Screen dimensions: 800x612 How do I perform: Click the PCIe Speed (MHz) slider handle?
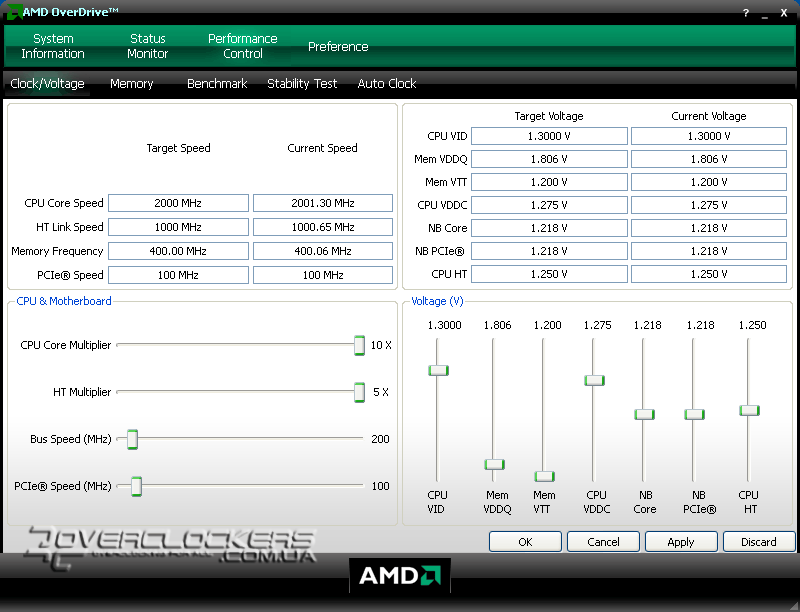pos(136,486)
